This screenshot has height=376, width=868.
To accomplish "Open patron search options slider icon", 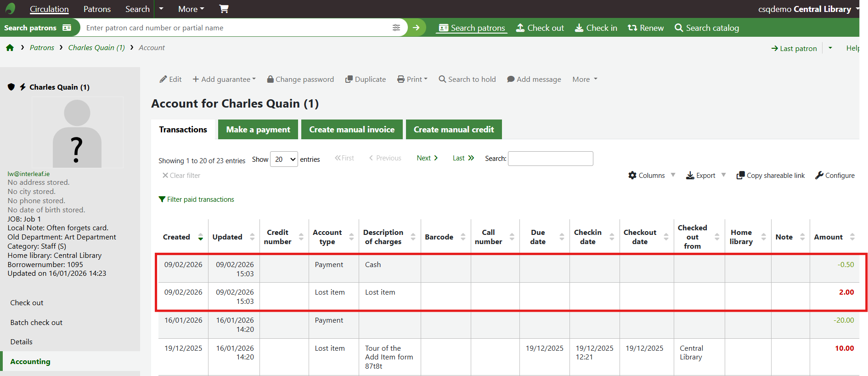I will point(396,28).
